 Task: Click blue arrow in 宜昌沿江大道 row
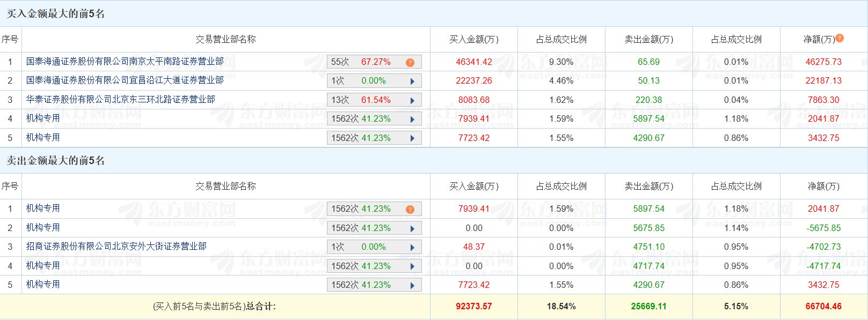412,81
